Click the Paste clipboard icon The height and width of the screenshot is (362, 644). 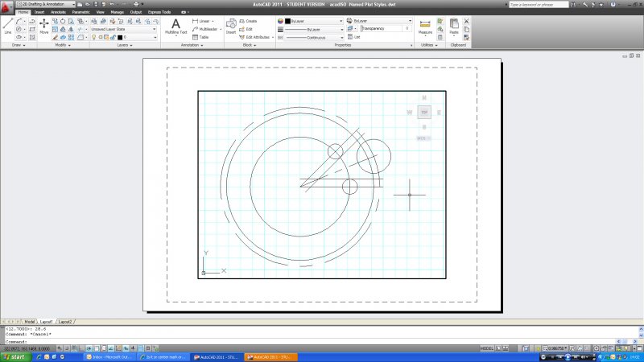(454, 26)
